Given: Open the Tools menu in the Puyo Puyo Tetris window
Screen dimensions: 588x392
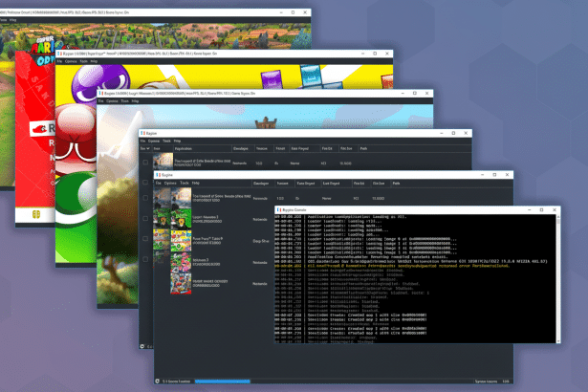Looking at the screenshot, I should pyautogui.click(x=83, y=61).
